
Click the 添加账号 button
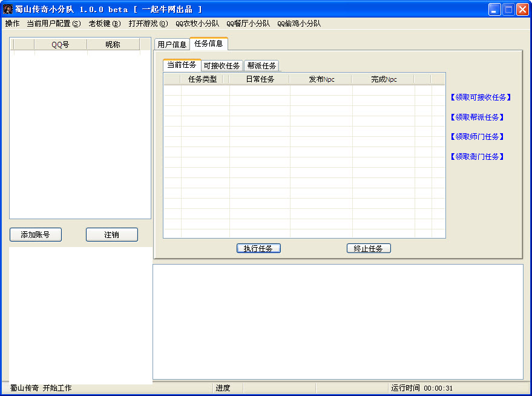[36, 234]
